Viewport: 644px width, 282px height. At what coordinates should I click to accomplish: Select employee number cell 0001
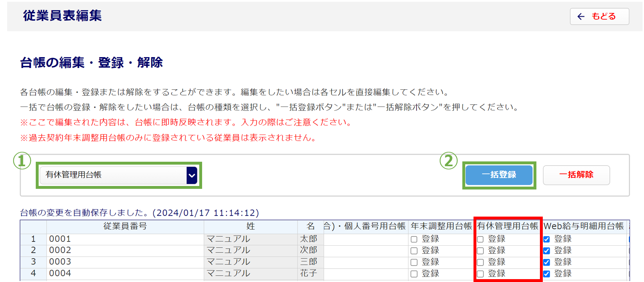pos(125,239)
